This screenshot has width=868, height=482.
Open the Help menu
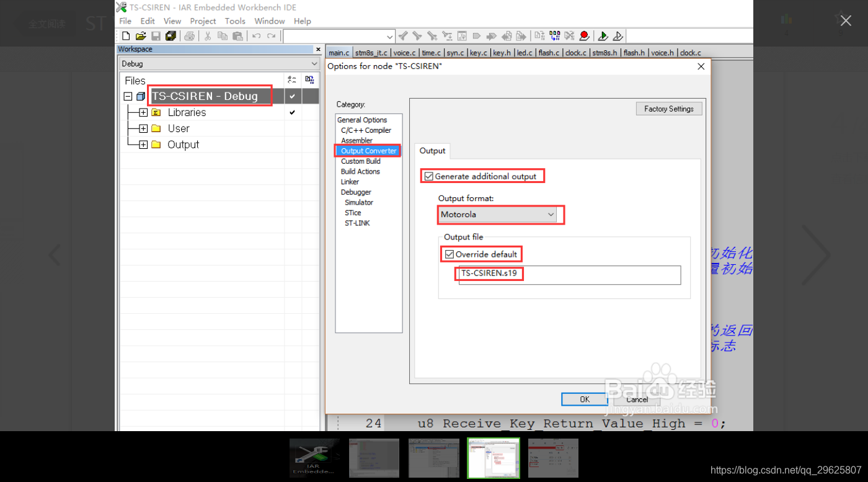[303, 21]
